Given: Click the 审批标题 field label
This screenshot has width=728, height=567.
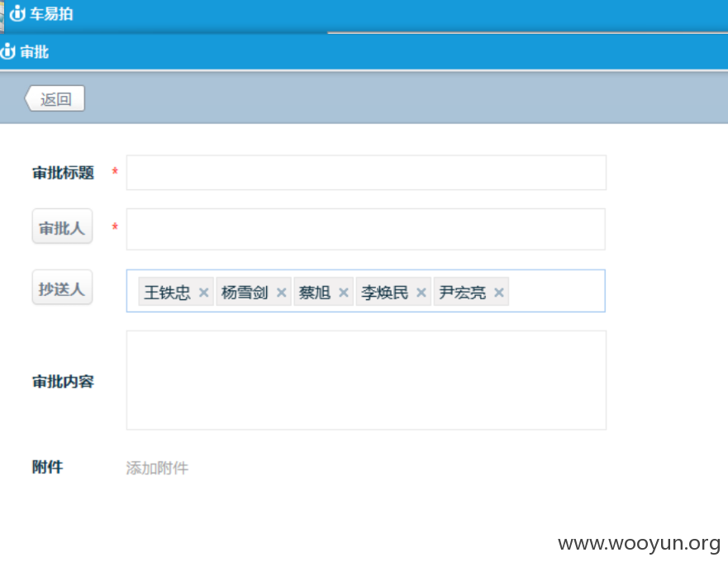Looking at the screenshot, I should (x=63, y=173).
